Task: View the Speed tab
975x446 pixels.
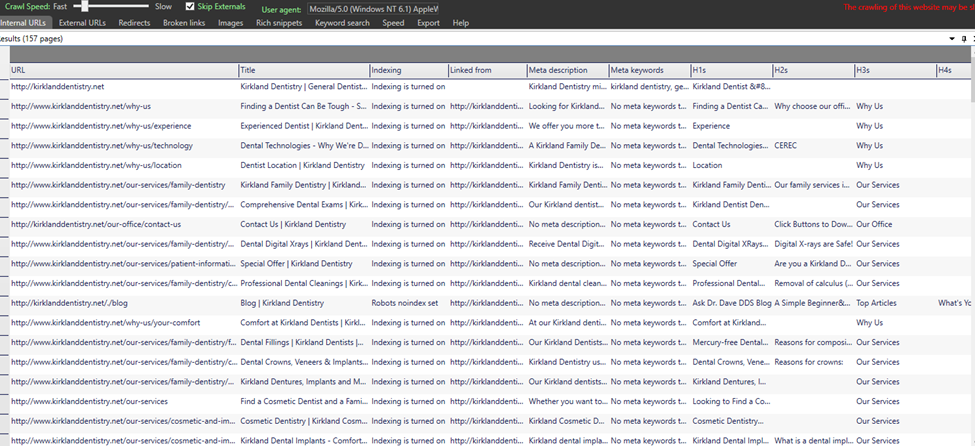Action: [x=393, y=23]
